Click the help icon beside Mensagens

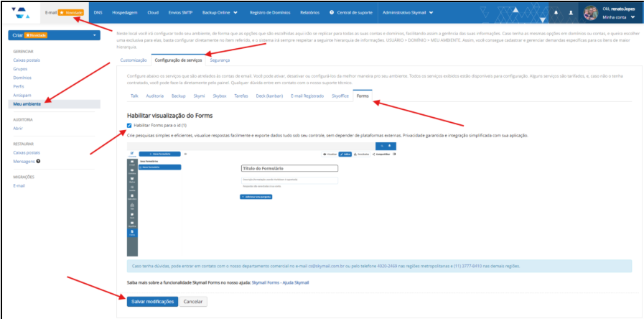pyautogui.click(x=38, y=161)
